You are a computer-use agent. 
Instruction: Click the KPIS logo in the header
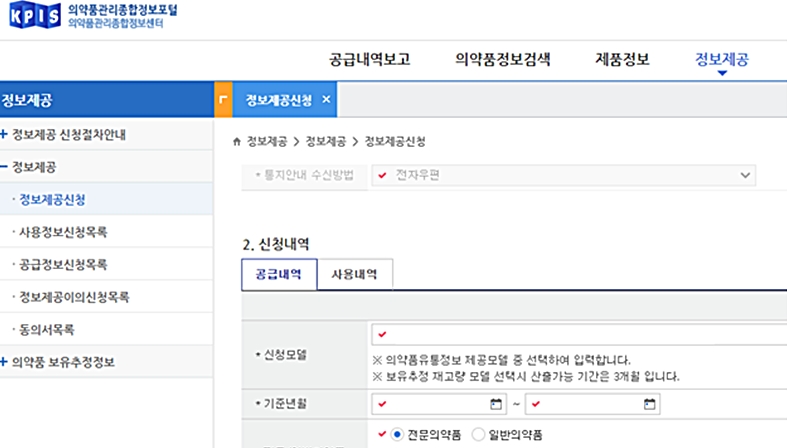click(32, 18)
